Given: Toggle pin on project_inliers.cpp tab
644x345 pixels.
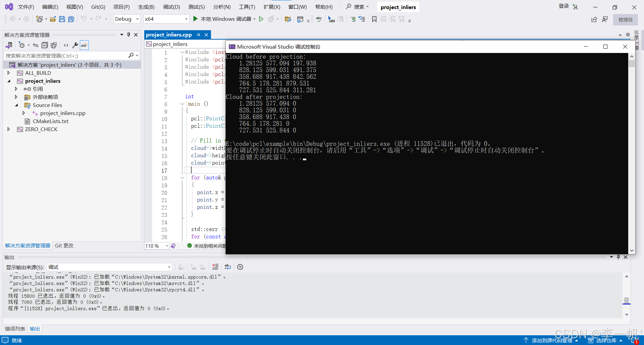Looking at the screenshot, I should pyautogui.click(x=198, y=35).
